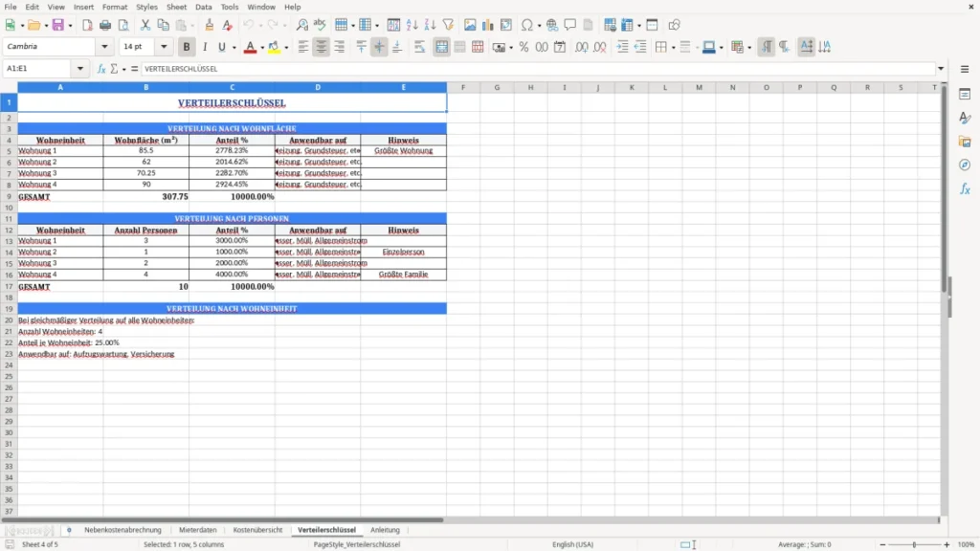Switch to the Mieterdaten sheet tab
The width and height of the screenshot is (980, 551).
click(197, 530)
